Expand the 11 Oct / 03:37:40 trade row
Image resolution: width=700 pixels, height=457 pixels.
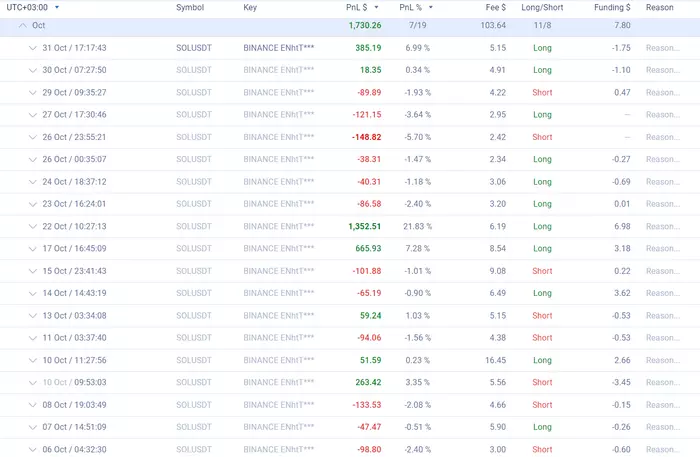pos(33,338)
